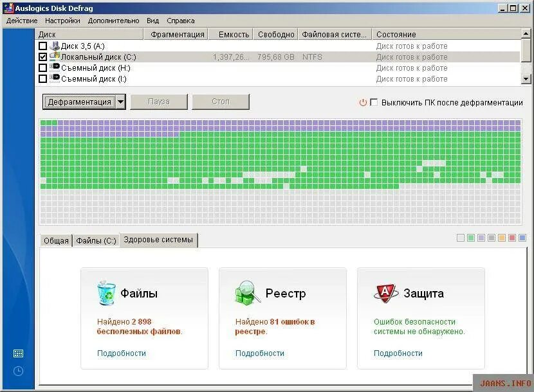Sort by the Фрагментация column header
Viewport: 534px width, 392px height.
click(176, 34)
